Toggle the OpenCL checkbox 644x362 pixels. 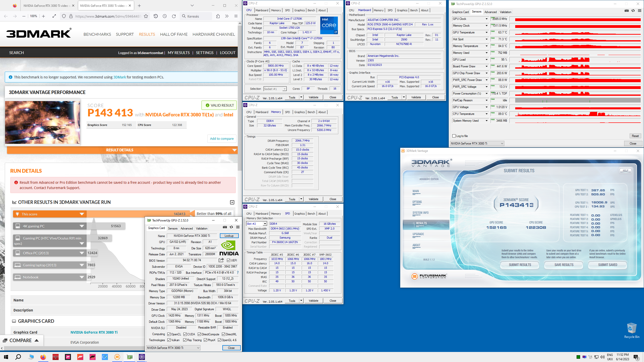(169, 334)
